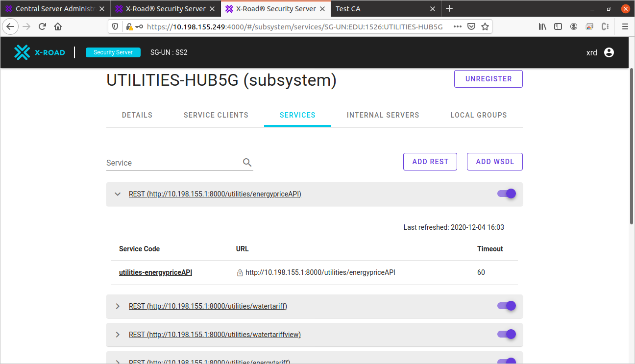Screen dimensions: 635x364
Task: Go to browser home page icon
Action: [x=58, y=27]
